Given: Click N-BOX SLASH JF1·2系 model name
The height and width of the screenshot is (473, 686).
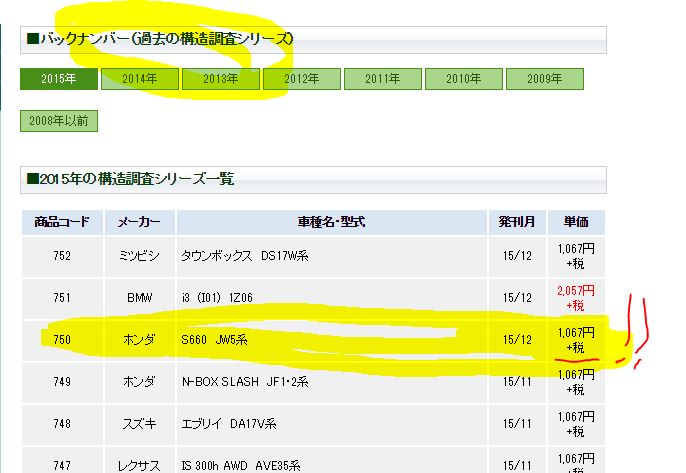Looking at the screenshot, I should (x=245, y=382).
